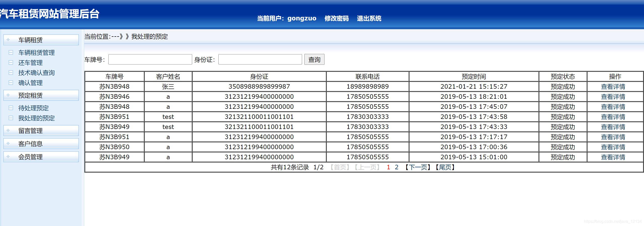
Task: Open 查看详情 for 17:43:58 booking
Action: pos(613,117)
